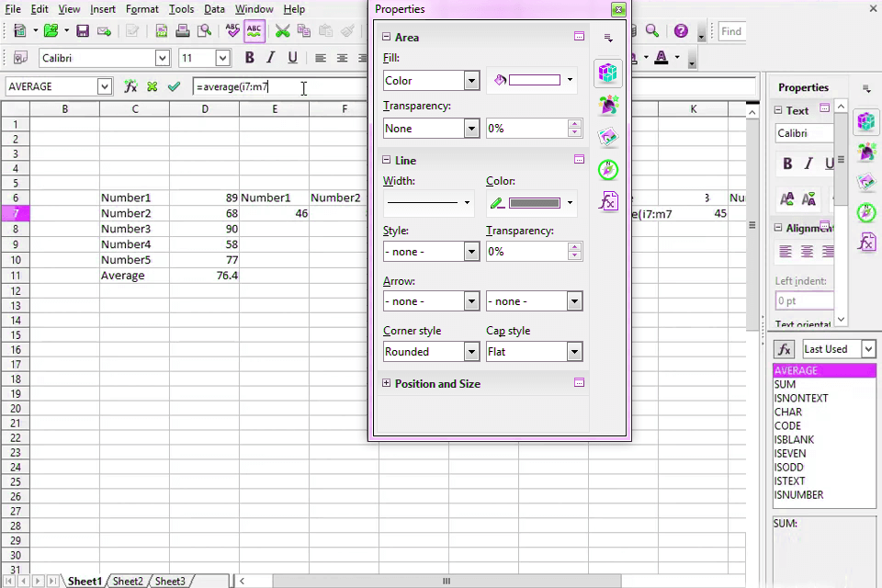Cancel the formula with the green X
The width and height of the screenshot is (882, 588).
152,86
